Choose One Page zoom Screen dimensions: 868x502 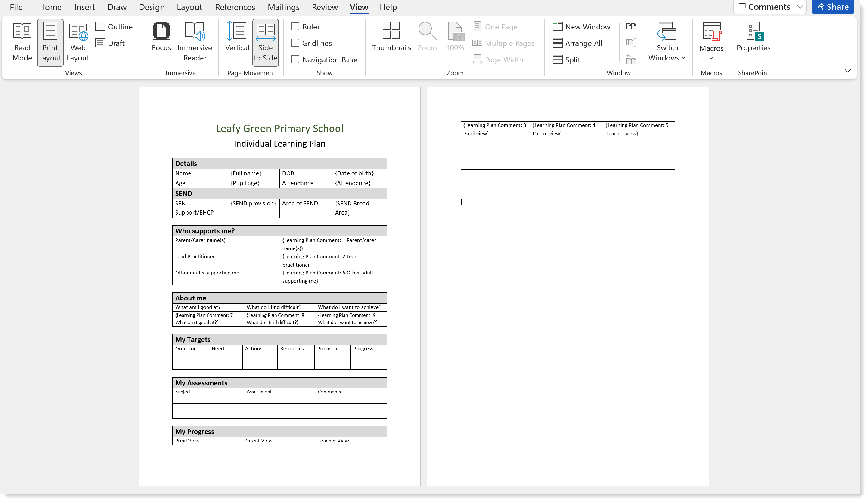click(x=495, y=27)
